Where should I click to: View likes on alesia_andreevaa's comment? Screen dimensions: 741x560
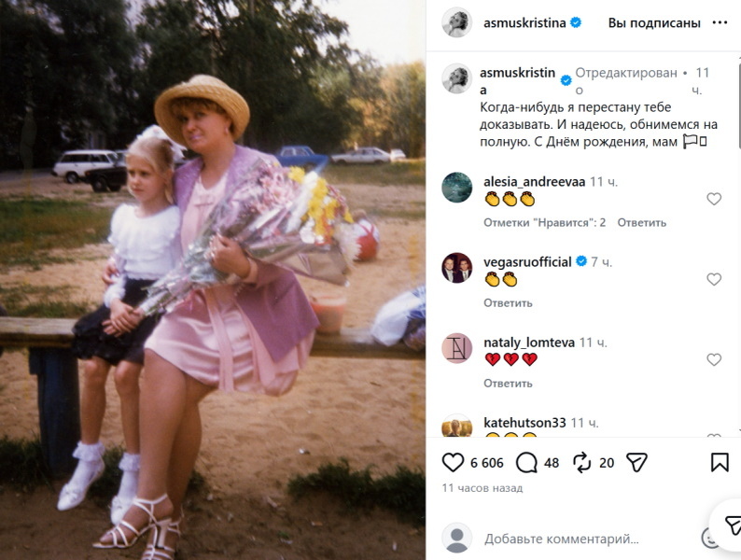[x=544, y=222]
